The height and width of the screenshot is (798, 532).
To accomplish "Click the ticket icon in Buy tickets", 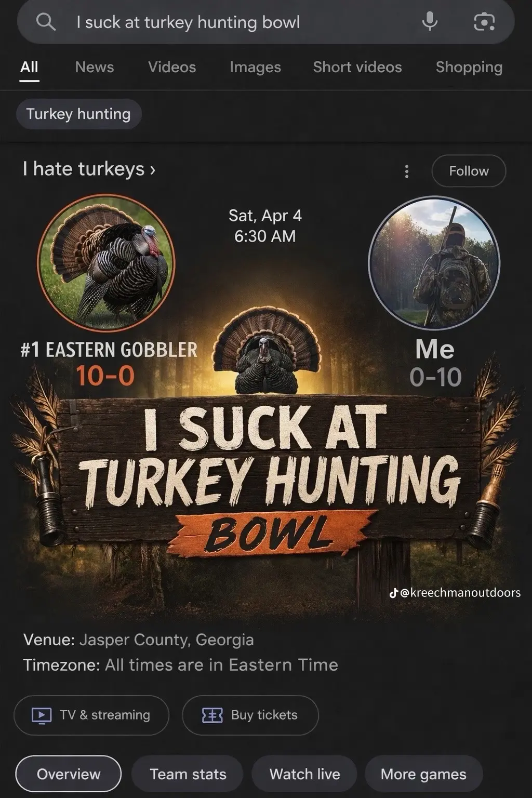I will [x=212, y=715].
